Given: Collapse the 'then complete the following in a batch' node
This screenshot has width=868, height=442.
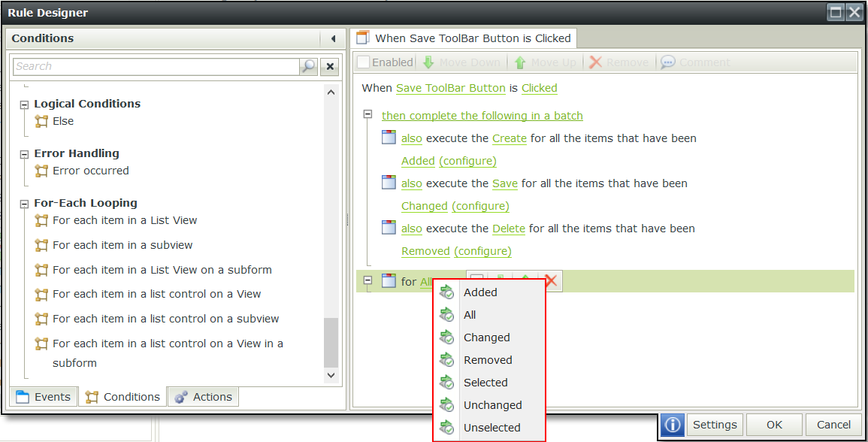Looking at the screenshot, I should pyautogui.click(x=367, y=114).
